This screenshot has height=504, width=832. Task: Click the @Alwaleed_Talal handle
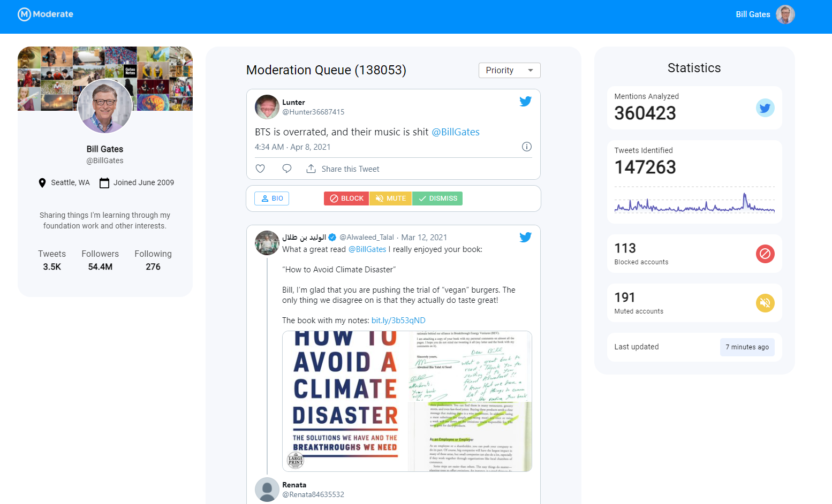point(367,238)
